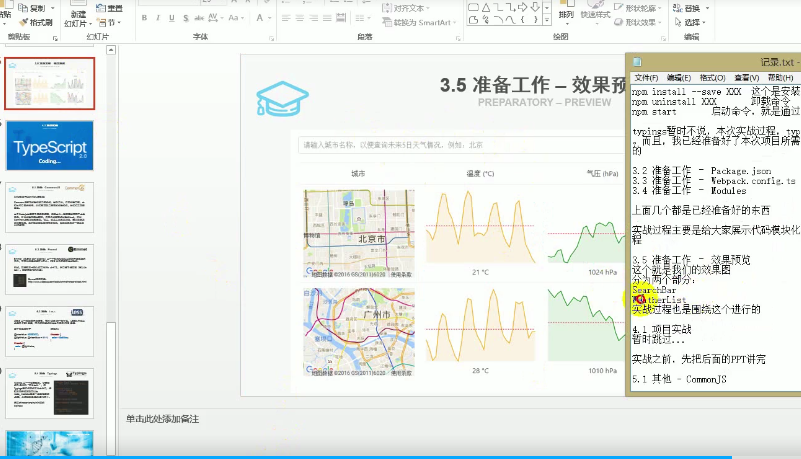Screen dimensions: 801x459
Task: Open Quick Styles (快速样式) gallery
Action: pyautogui.click(x=595, y=12)
